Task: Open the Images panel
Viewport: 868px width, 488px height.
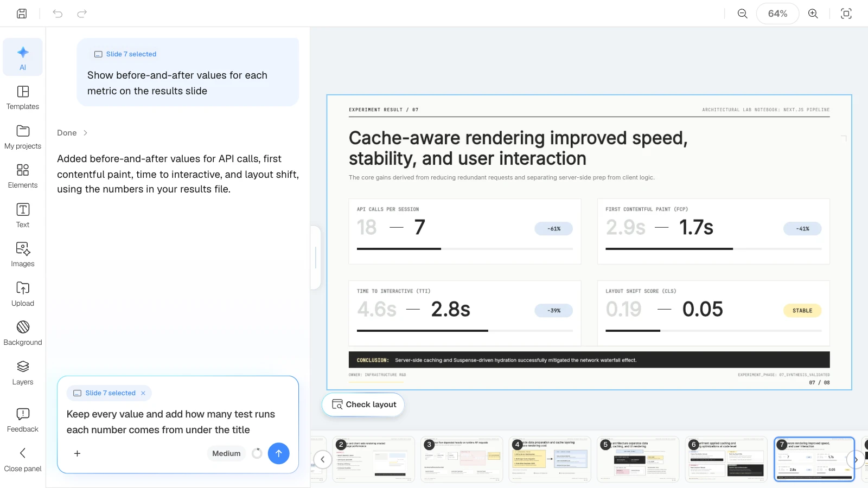Action: (23, 254)
